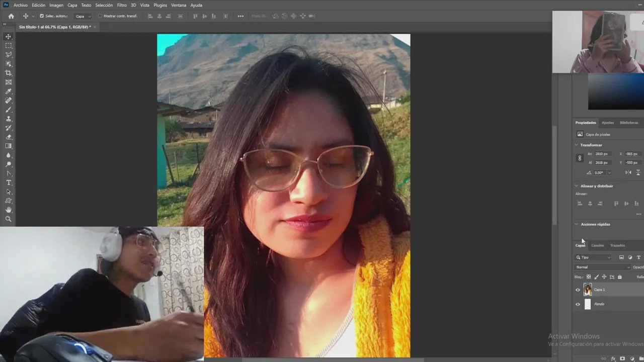Toggle lock all padlock icon
The height and width of the screenshot is (362, 644).
pyautogui.click(x=620, y=277)
